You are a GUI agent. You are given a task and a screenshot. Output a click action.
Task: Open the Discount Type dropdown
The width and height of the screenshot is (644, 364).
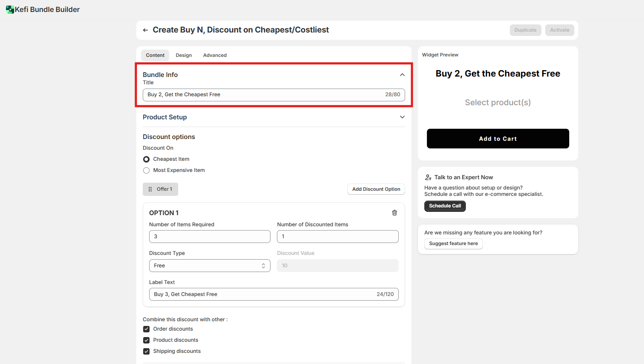209,266
